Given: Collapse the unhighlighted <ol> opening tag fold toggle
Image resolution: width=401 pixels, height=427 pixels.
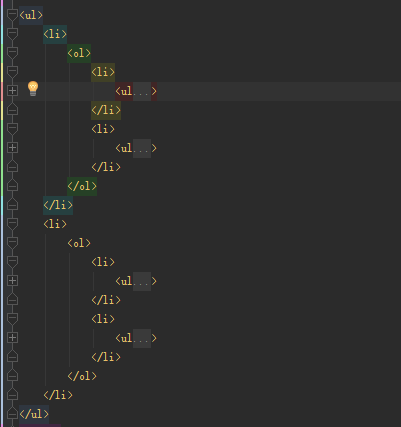Looking at the screenshot, I should 12,243.
